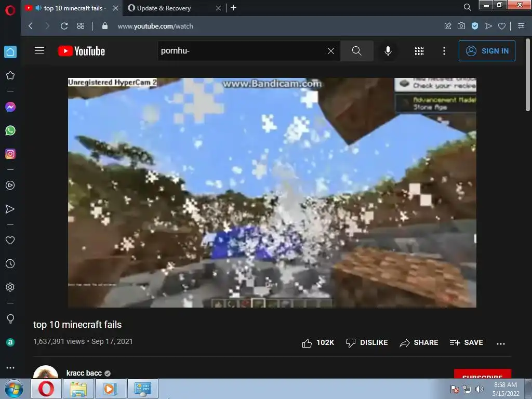Viewport: 532px width, 399px height.
Task: Go back to the previous page
Action: point(31,26)
